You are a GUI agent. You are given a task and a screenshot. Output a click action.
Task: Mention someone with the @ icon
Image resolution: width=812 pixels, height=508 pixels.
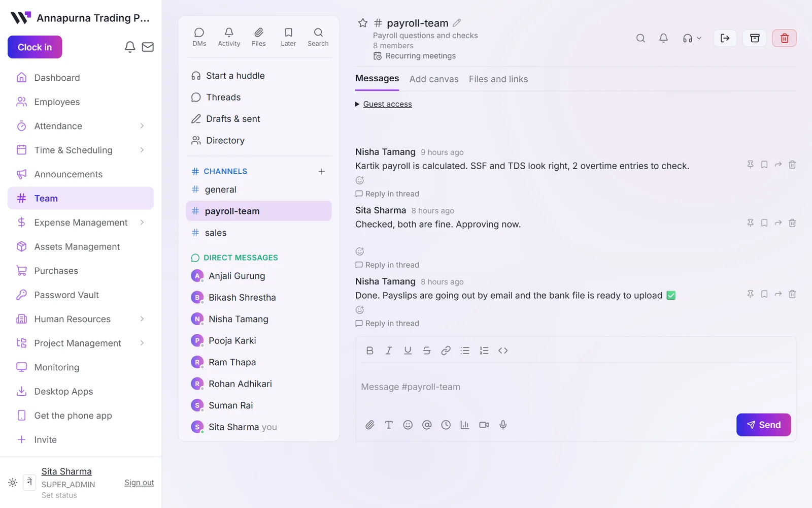coord(427,425)
